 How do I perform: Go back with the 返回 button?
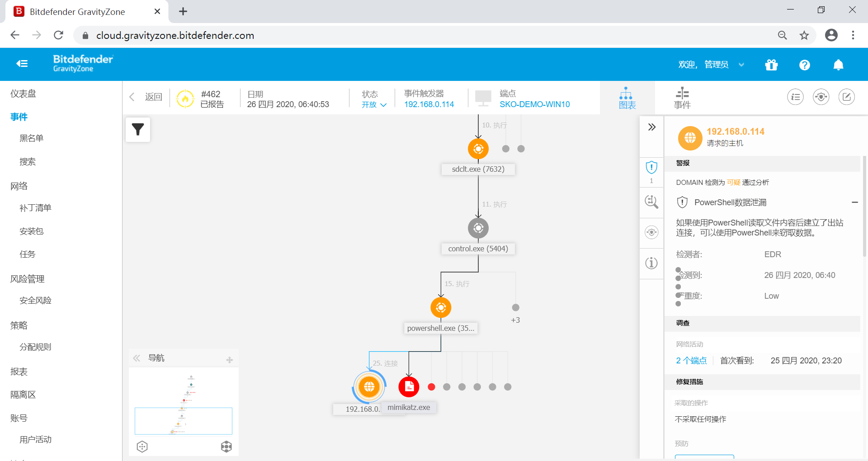coord(146,97)
